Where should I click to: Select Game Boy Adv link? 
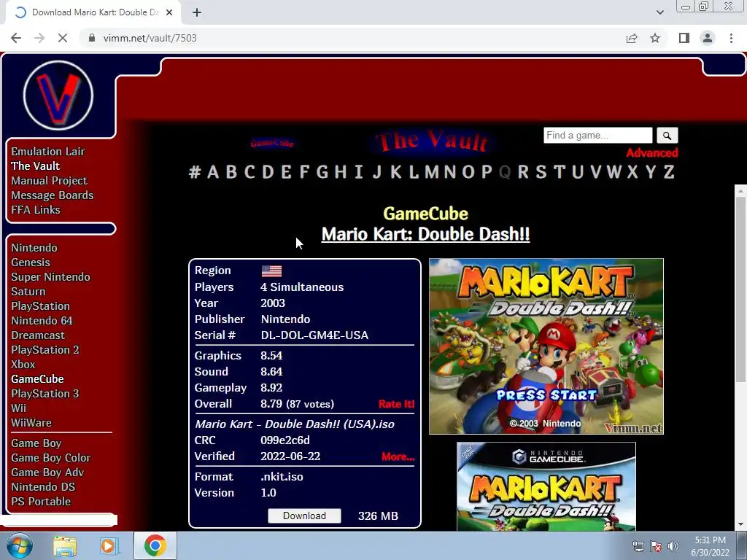[x=47, y=472]
